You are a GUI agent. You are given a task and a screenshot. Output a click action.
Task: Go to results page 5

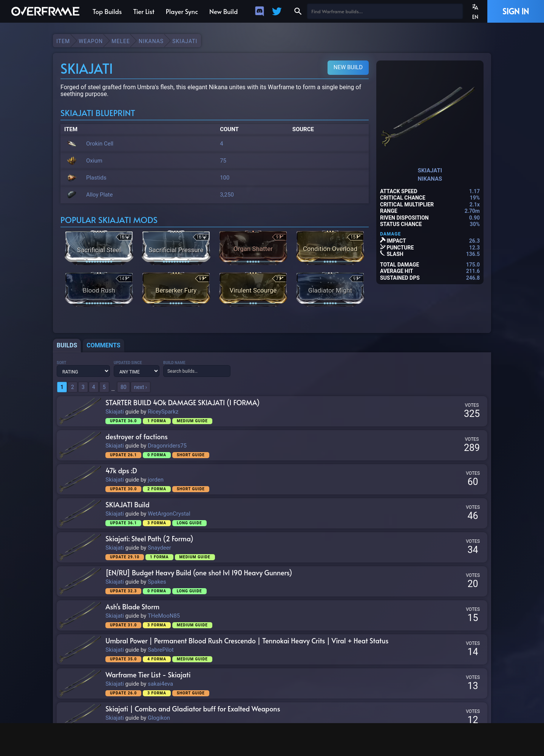pos(104,387)
